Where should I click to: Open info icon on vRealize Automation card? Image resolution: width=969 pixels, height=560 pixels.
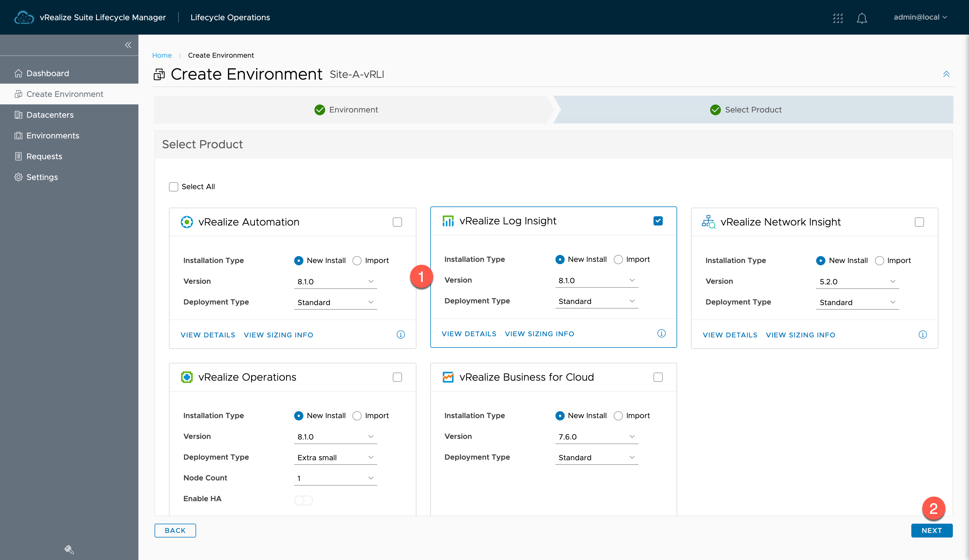401,335
